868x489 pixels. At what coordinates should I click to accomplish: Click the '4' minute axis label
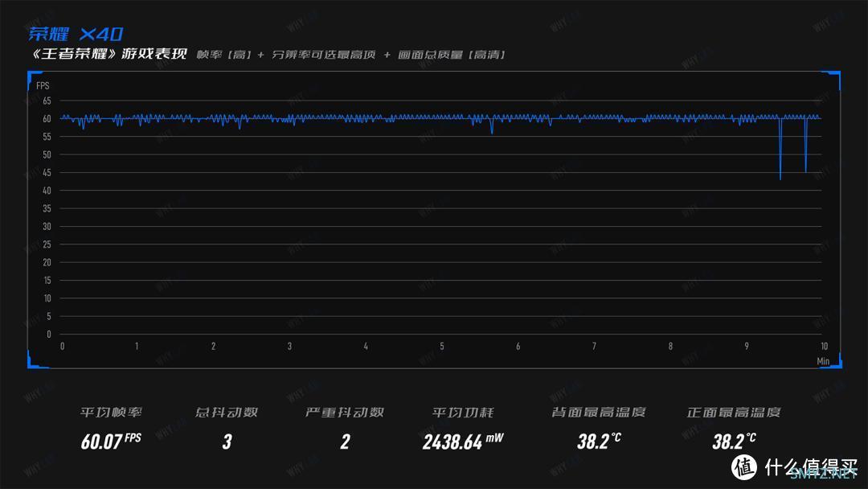[x=366, y=346]
